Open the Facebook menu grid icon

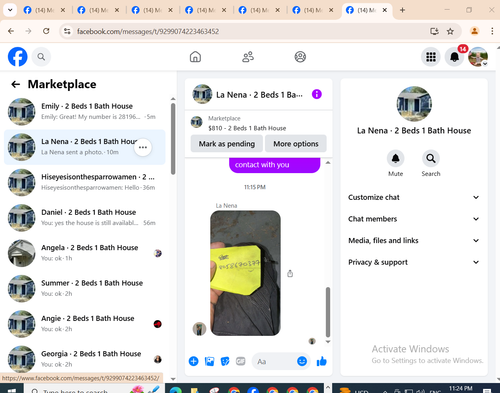tap(431, 57)
